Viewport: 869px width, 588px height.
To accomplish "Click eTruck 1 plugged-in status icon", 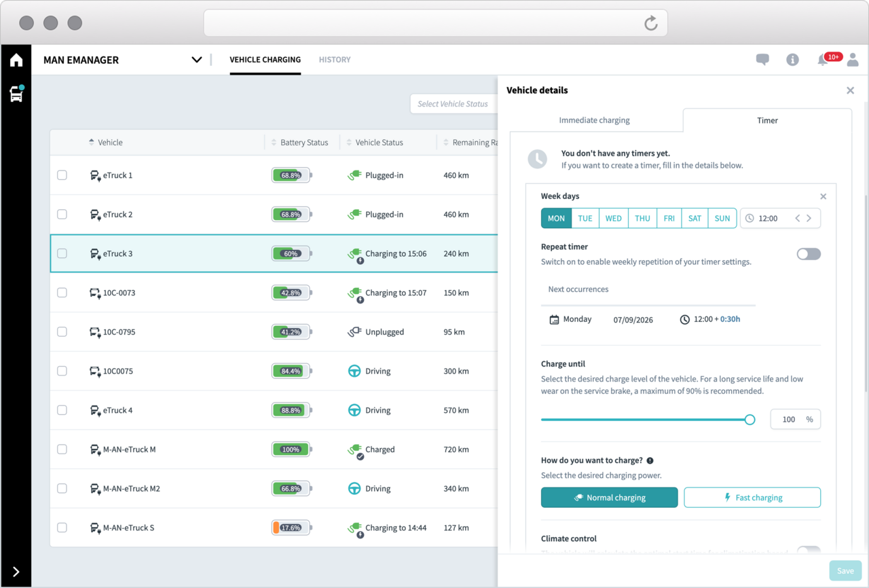I will pyautogui.click(x=354, y=175).
